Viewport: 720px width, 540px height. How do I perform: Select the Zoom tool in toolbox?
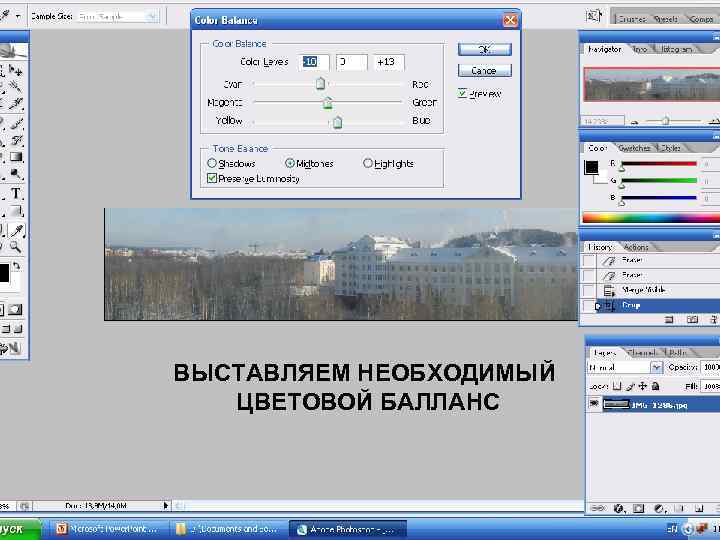point(16,247)
